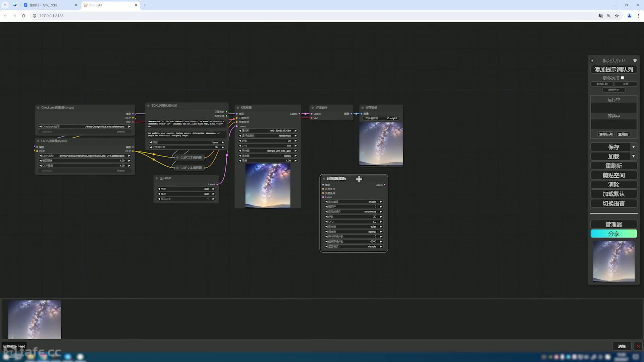Click K采样器 CFG 8.0 value slider

click(268, 146)
